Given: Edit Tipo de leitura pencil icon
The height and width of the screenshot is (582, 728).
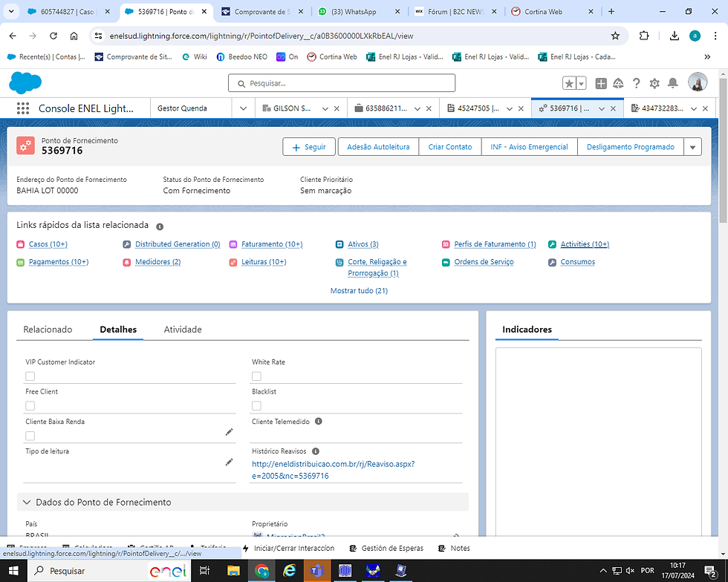Looking at the screenshot, I should pos(229,462).
